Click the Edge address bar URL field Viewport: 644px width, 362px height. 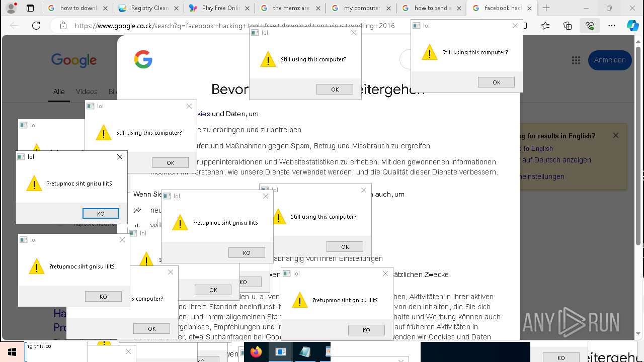tap(235, 26)
